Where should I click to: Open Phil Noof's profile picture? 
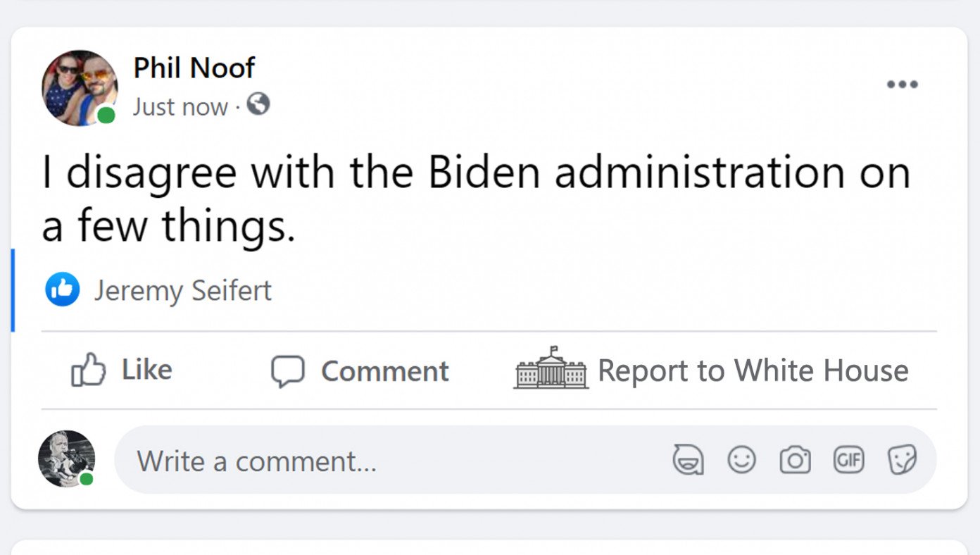coord(79,87)
